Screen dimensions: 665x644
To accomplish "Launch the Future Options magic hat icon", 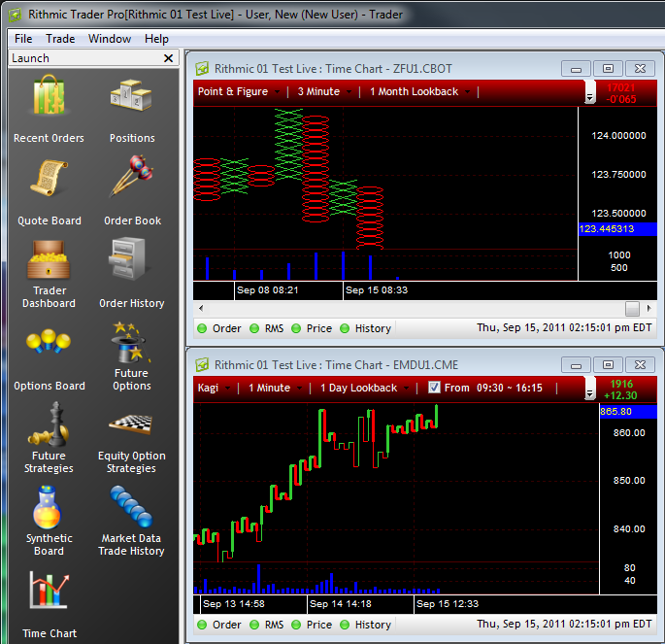I will click(x=131, y=343).
